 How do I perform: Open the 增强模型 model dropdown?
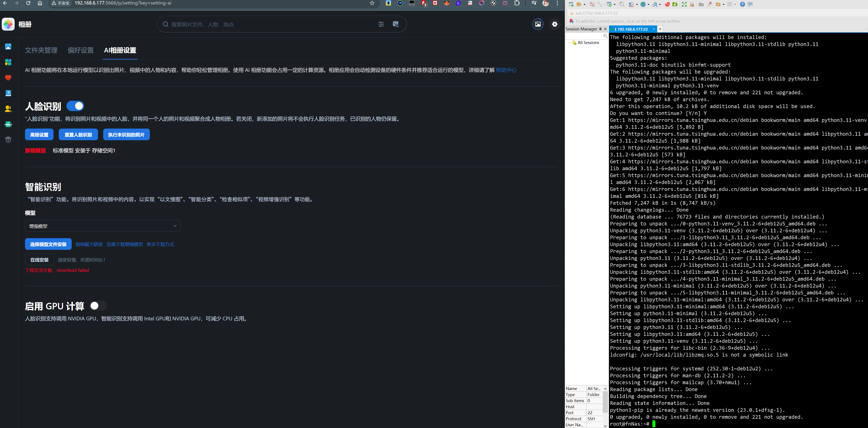(103, 226)
